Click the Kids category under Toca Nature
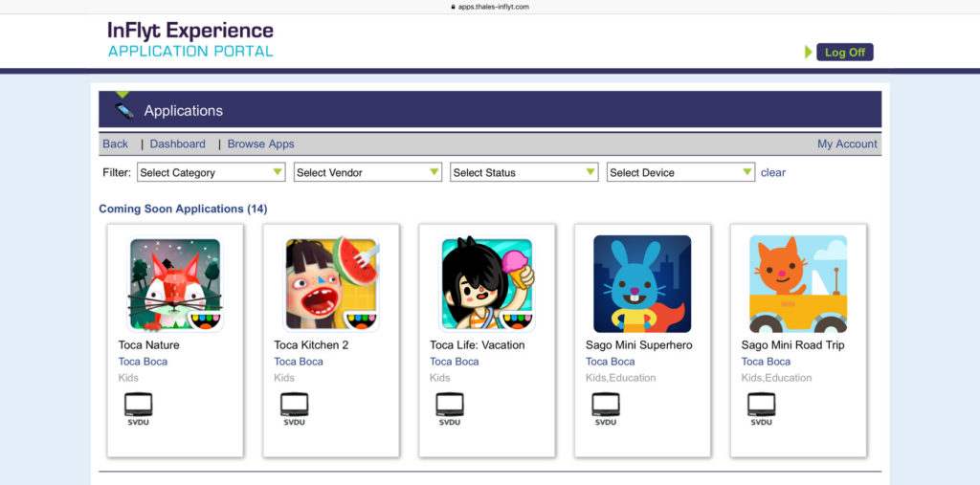The width and height of the screenshot is (980, 485). coord(128,378)
